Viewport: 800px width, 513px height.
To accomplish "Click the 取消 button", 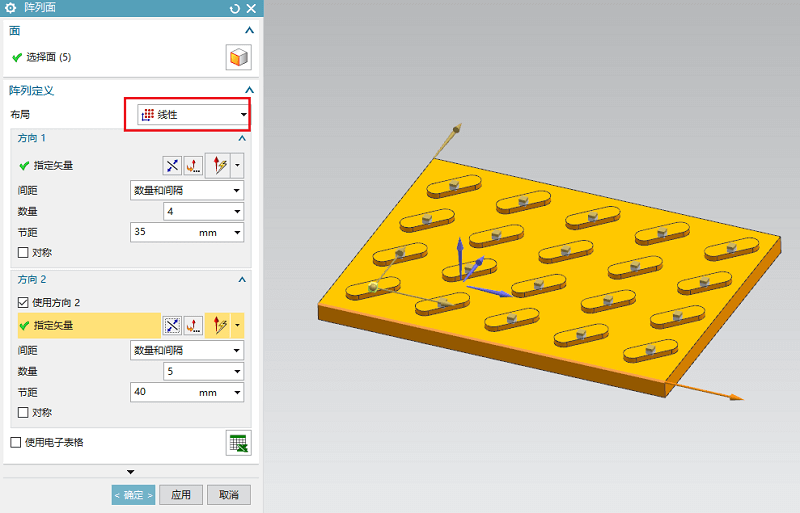I will pos(229,495).
